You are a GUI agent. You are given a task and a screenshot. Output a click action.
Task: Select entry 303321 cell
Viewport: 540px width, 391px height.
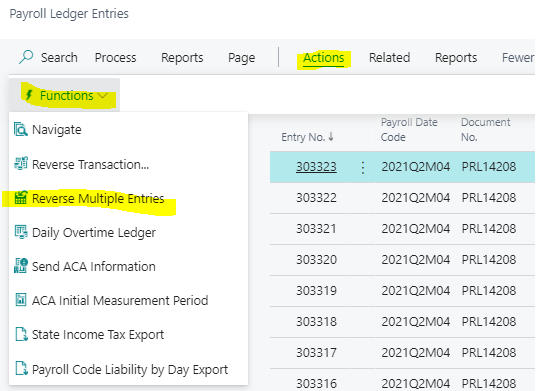pos(316,229)
